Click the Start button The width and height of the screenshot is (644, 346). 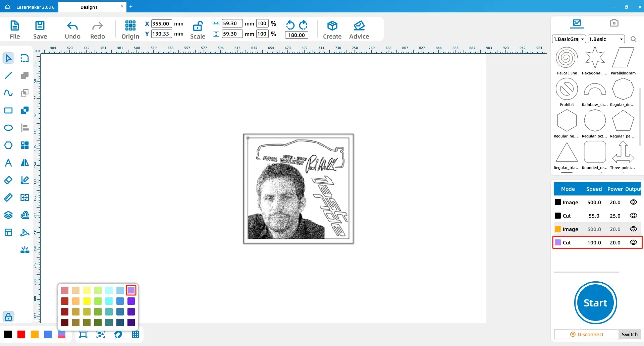pos(595,303)
